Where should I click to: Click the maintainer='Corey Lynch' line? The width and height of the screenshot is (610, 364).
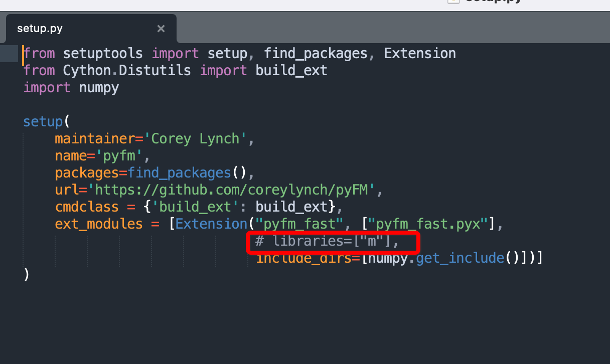tap(155, 139)
